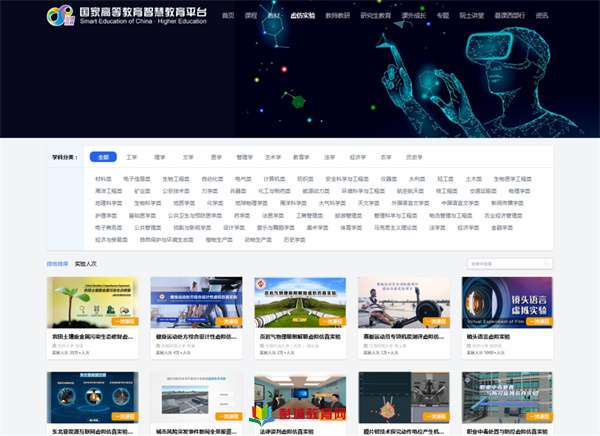Choose the 公共卫生与预防医学类 sub-category
Image resolution: width=600 pixels, height=436 pixels.
tap(195, 216)
